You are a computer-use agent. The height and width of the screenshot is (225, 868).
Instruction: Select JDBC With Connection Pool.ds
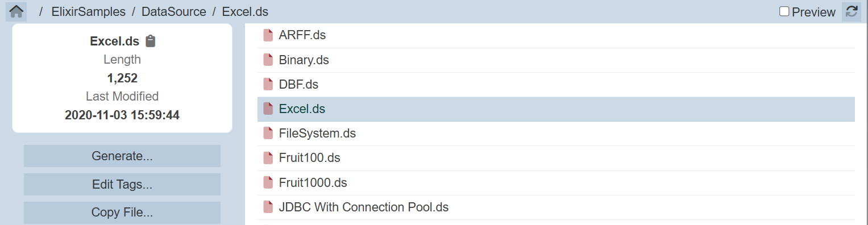tap(556, 207)
